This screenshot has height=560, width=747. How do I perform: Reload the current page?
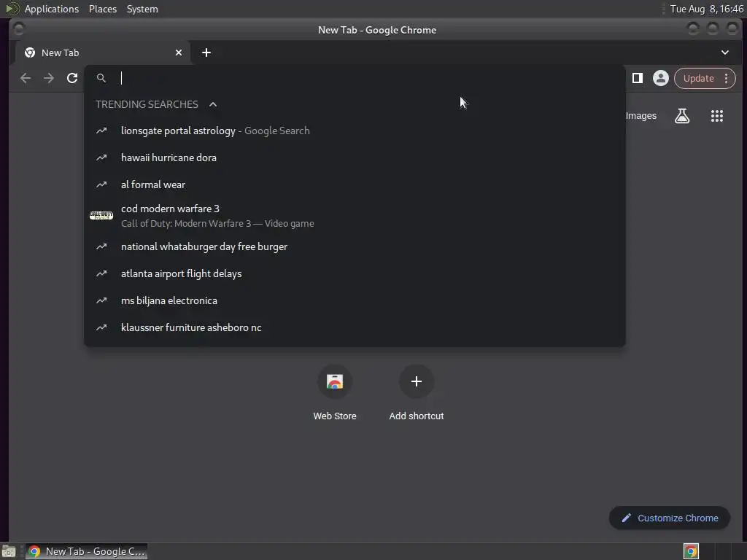tap(72, 78)
